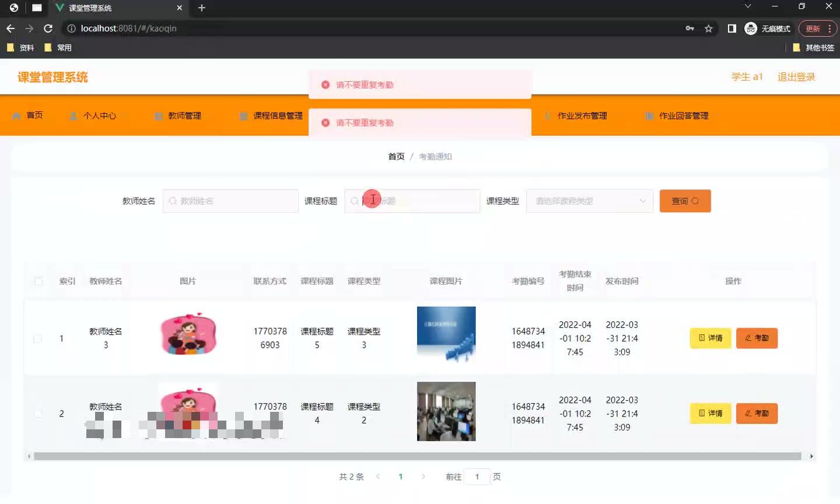Select the header select-all checkbox in the table

tap(38, 281)
